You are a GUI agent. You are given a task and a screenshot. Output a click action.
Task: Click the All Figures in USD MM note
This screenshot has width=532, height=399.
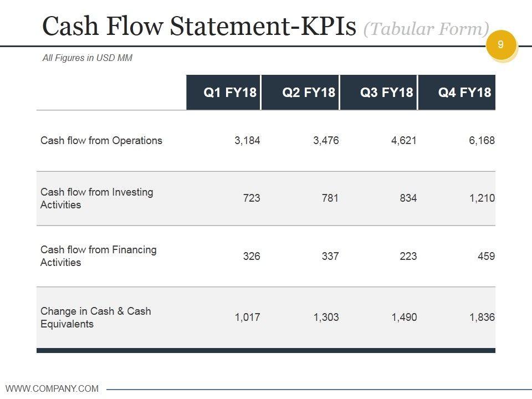(88, 58)
